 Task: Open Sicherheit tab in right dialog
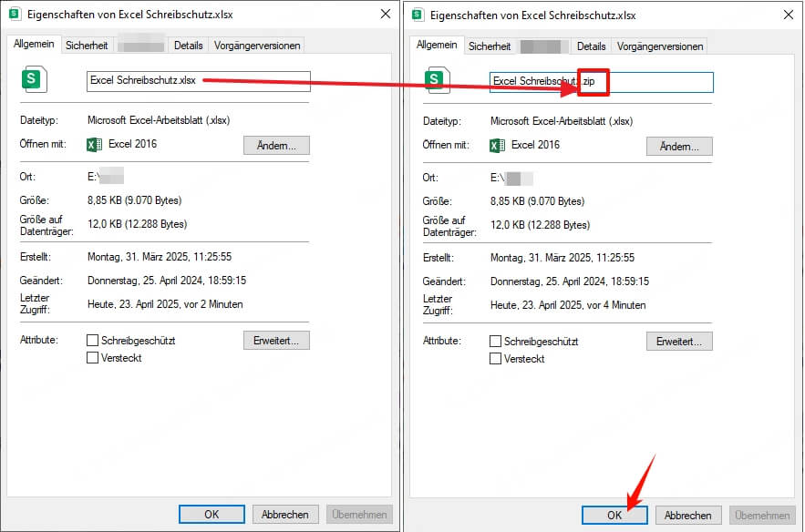pyautogui.click(x=490, y=46)
